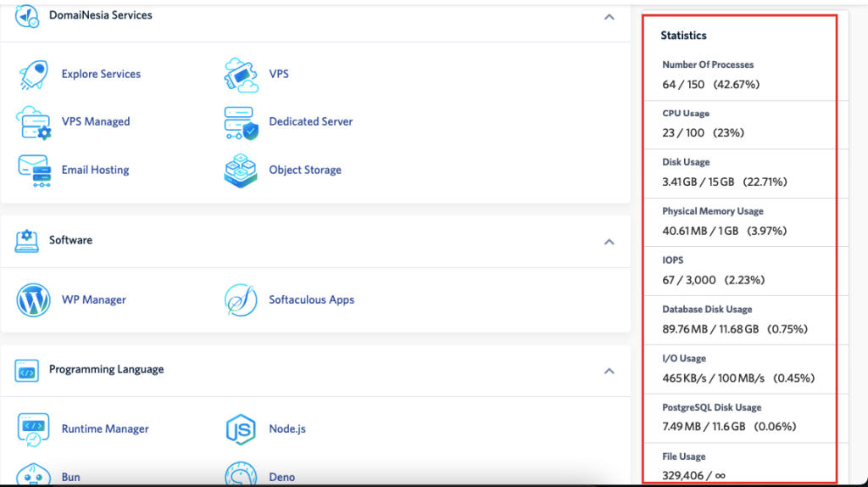Open the Deno link
This screenshot has height=487, width=868.
click(x=281, y=477)
